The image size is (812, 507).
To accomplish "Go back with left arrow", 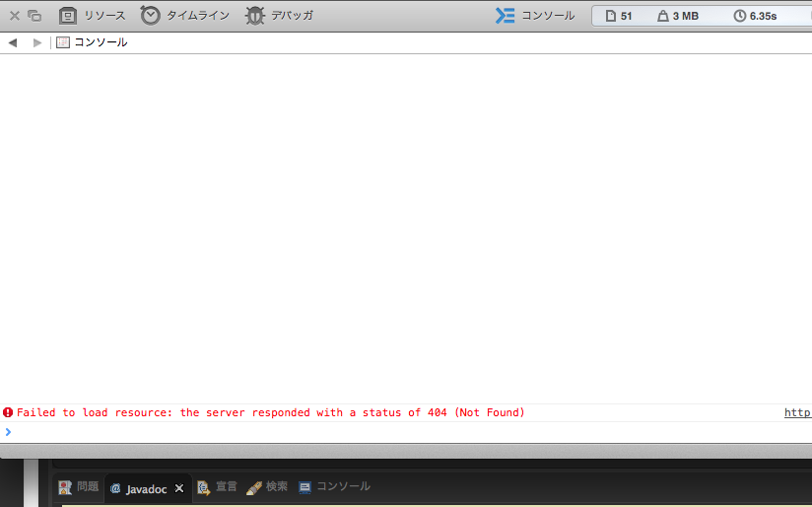I will click(13, 42).
